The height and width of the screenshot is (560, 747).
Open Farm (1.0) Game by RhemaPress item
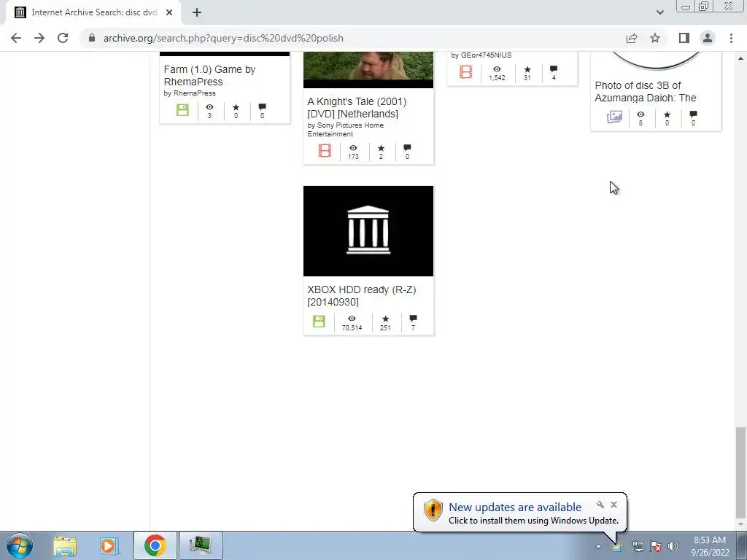(x=209, y=75)
